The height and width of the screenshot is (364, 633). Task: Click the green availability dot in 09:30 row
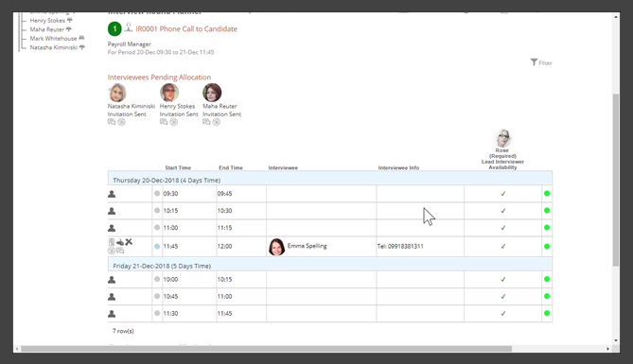click(547, 193)
